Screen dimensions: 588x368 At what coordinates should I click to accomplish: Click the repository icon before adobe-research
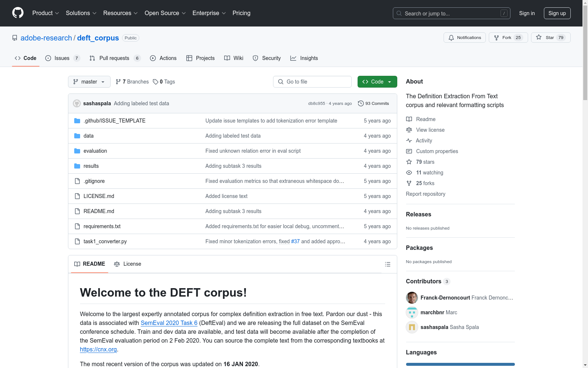point(15,38)
